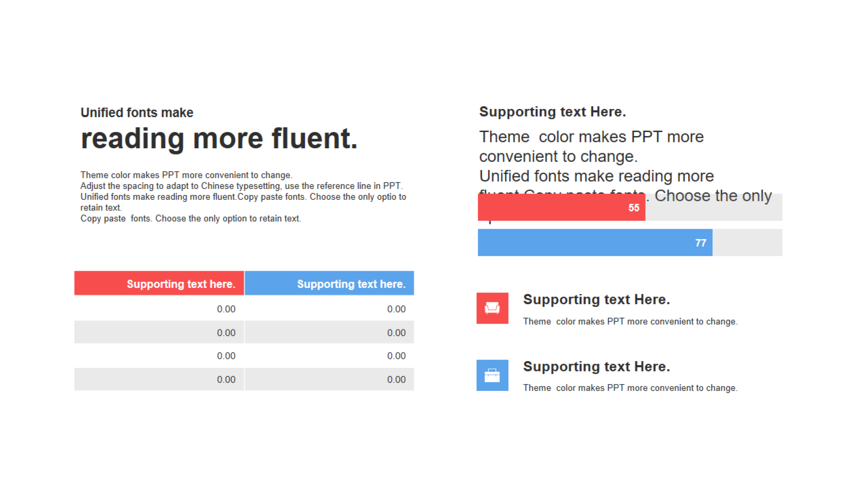Click the description text under the briefcase heading
The width and height of the screenshot is (868, 488).
[x=630, y=388]
